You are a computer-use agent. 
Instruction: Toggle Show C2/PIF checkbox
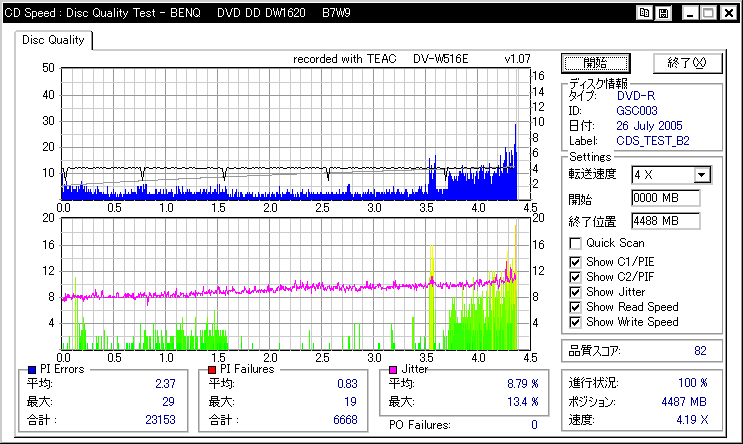coord(575,277)
